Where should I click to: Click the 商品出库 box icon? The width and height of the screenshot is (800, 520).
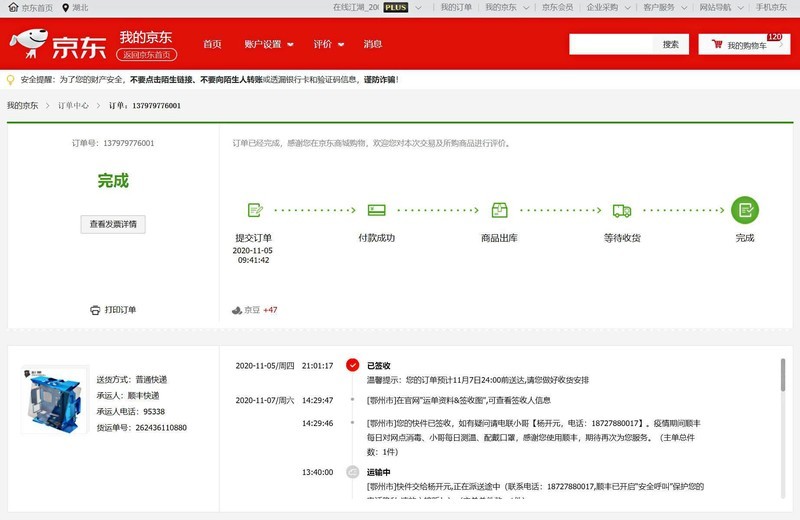[499, 210]
